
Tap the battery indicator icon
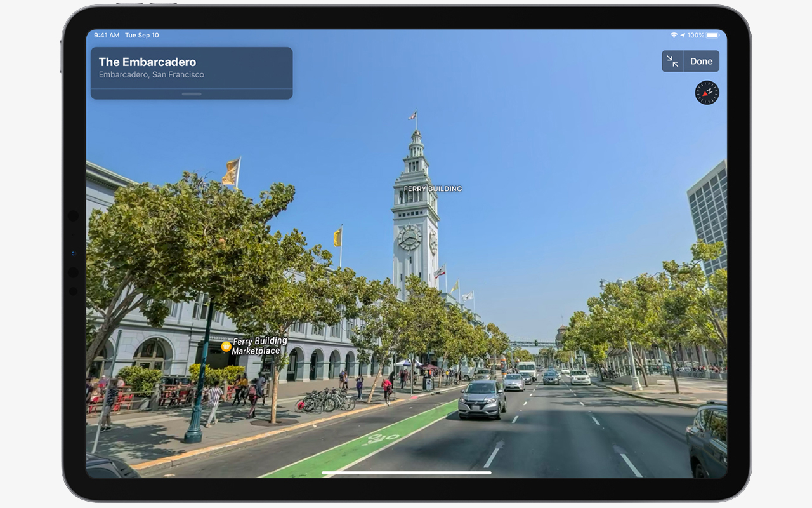coord(712,36)
